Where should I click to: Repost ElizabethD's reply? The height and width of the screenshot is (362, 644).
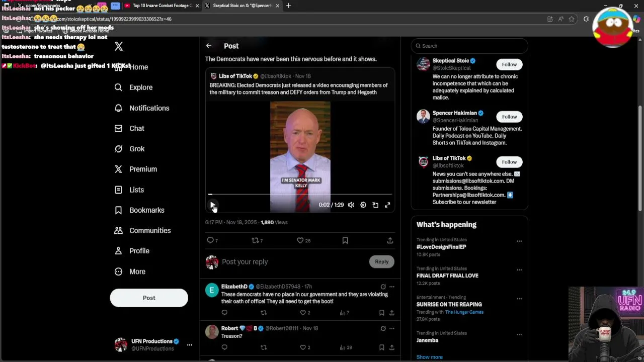(264, 313)
